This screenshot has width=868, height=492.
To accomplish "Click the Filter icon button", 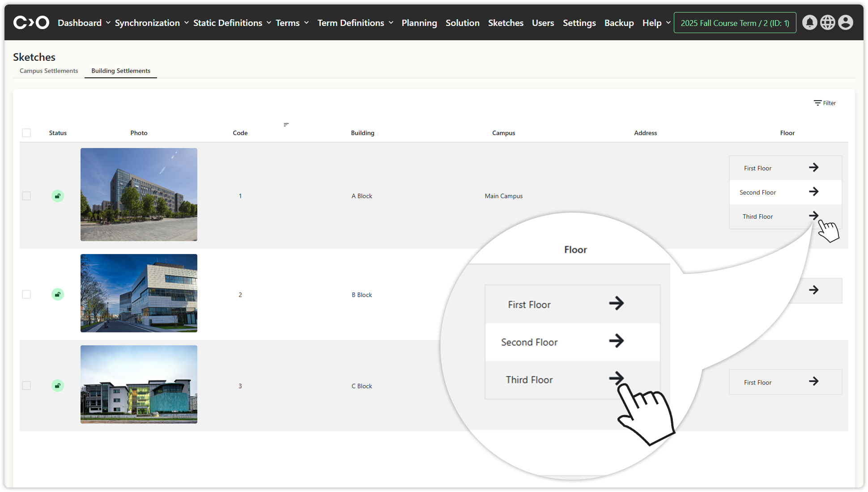I will (x=825, y=103).
